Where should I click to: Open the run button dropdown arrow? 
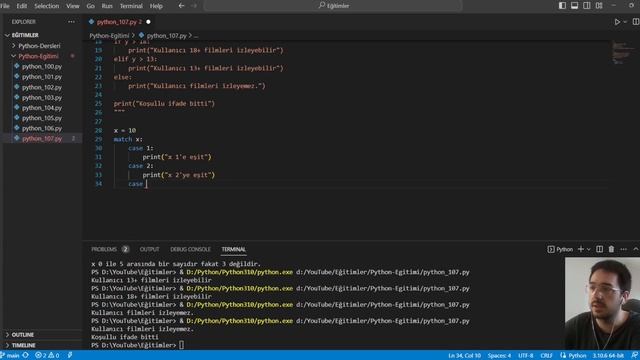coord(625,22)
